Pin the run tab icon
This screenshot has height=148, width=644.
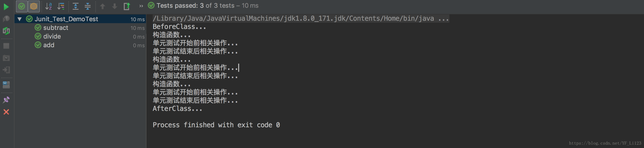(6, 100)
